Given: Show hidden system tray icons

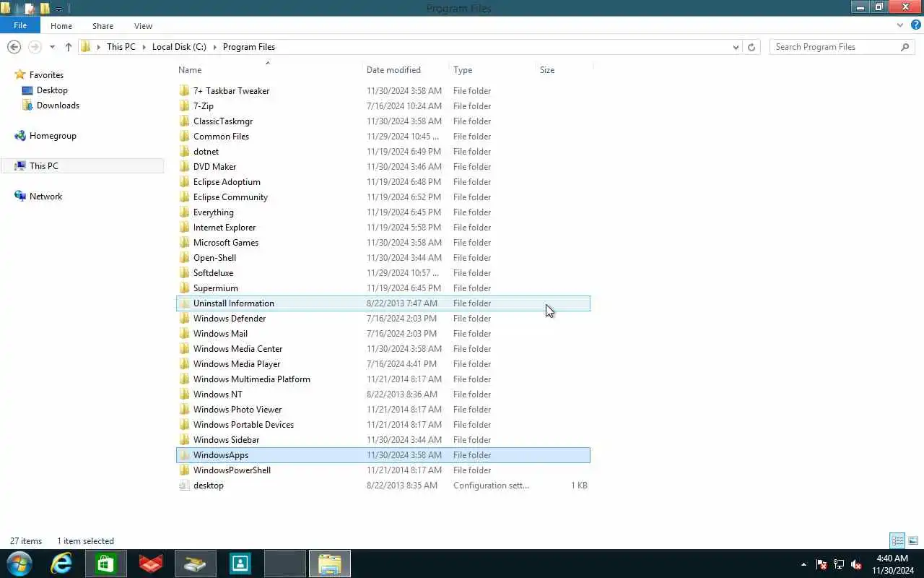Looking at the screenshot, I should pos(804,564).
